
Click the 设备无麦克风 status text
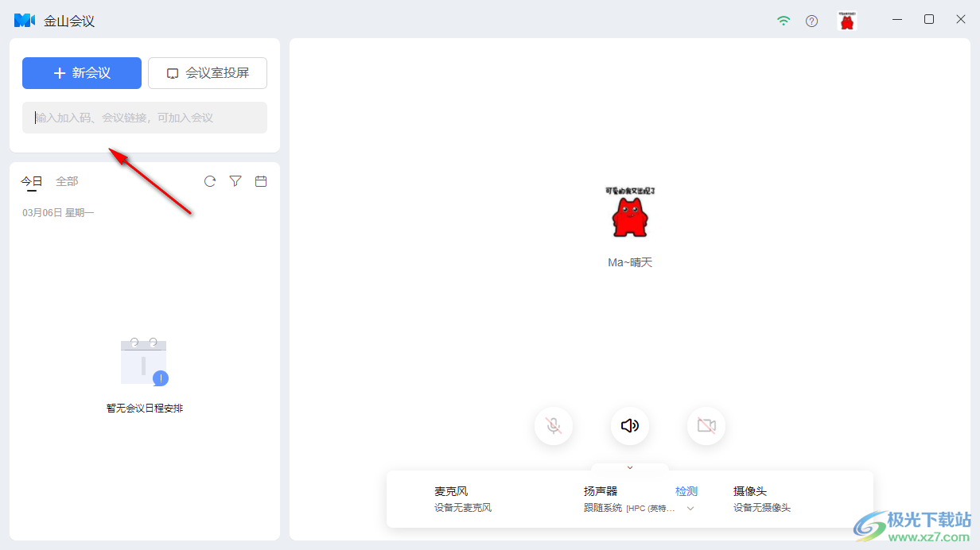[463, 508]
